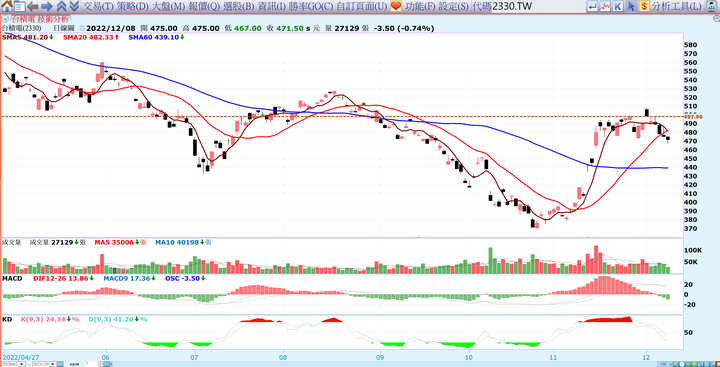Jump to next stock with double down chevron
The height and width of the screenshot is (367, 720).
pos(74,6)
